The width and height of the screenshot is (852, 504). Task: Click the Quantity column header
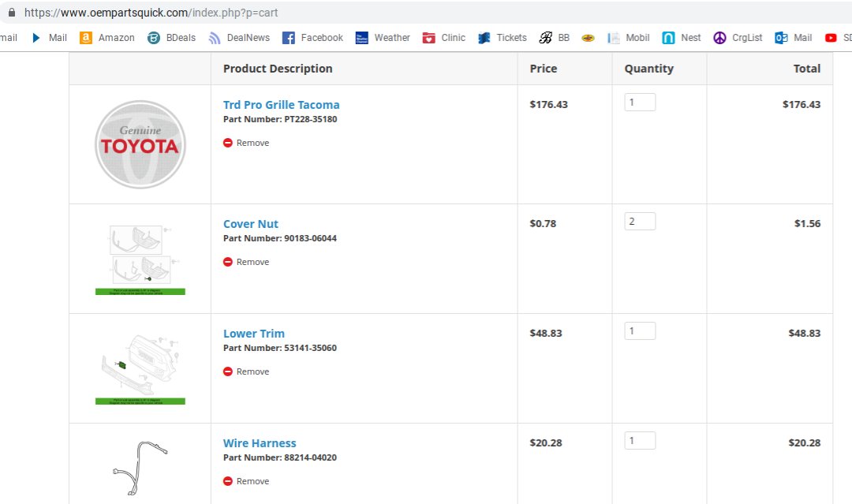(648, 69)
